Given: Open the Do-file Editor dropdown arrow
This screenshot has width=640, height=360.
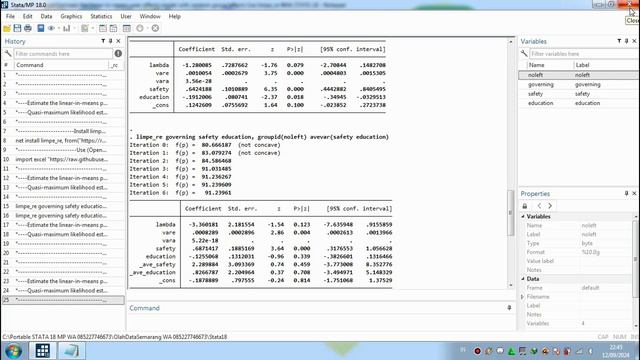Looking at the screenshot, I should pos(92,28).
